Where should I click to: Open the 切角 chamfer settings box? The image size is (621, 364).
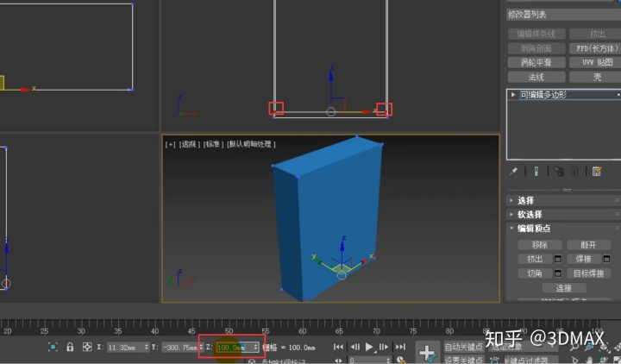point(558,273)
